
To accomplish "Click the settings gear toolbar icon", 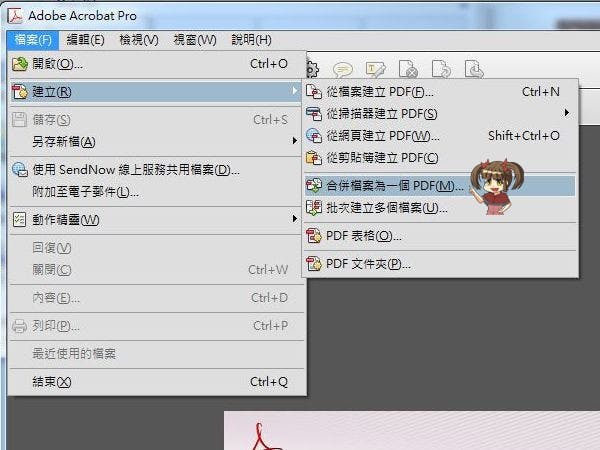I will [x=313, y=69].
